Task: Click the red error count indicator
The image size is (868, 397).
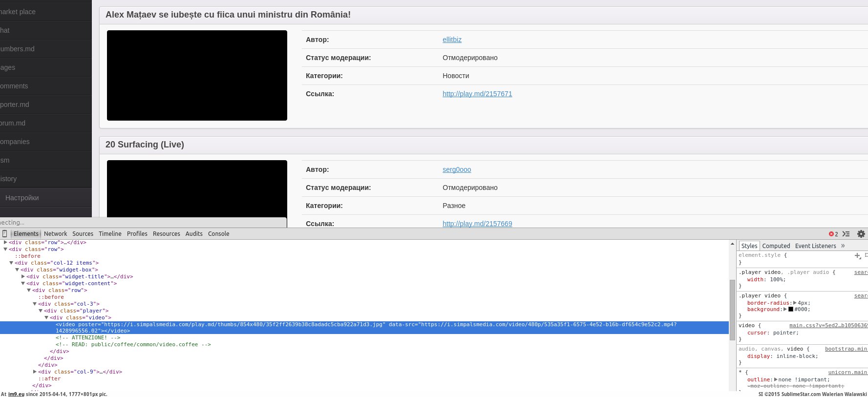Action: (833, 234)
